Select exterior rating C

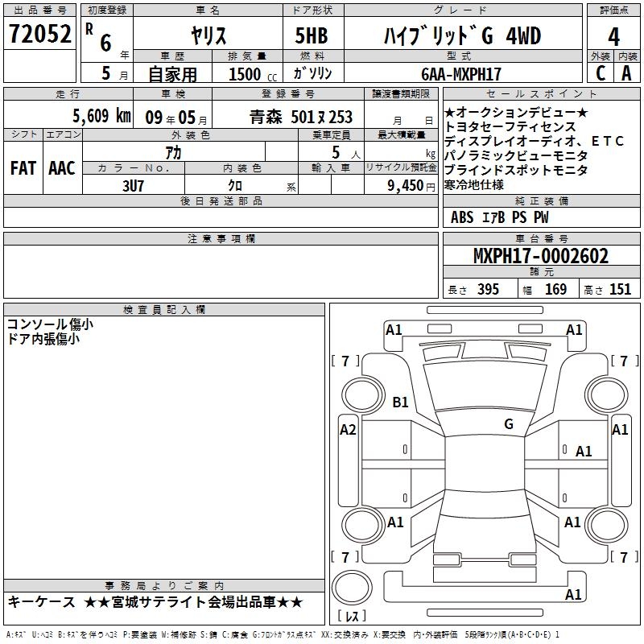[x=601, y=73]
